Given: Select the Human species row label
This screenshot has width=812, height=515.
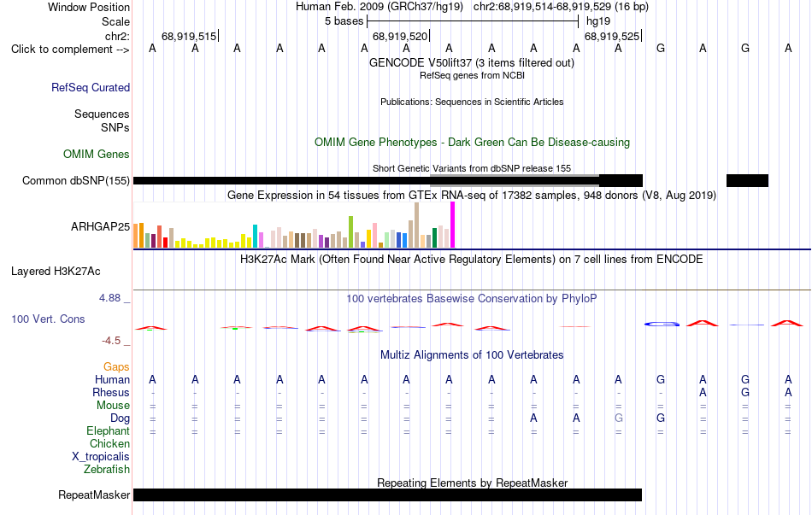Looking at the screenshot, I should click(112, 380).
